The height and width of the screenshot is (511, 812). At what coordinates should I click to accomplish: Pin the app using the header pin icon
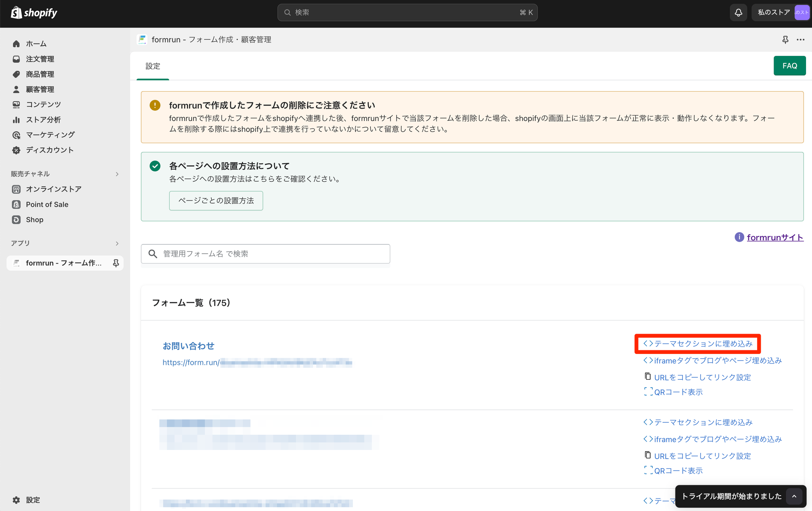click(785, 40)
